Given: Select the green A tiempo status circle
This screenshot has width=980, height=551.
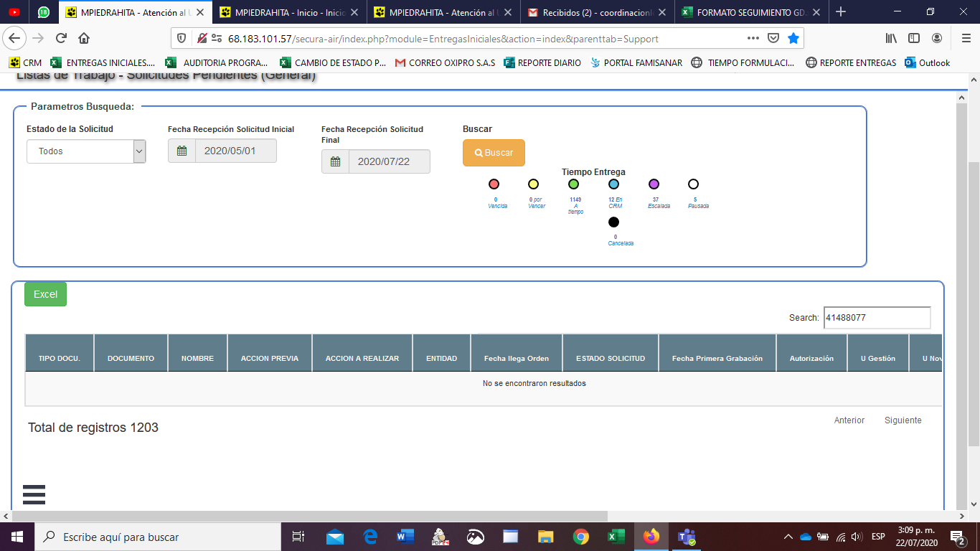Looking at the screenshot, I should (573, 184).
